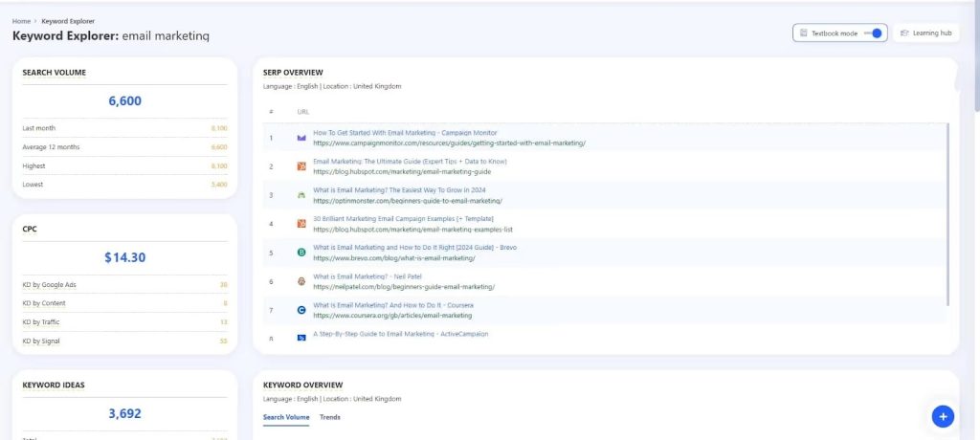Click the OptinMonster favicon in result 3
The height and width of the screenshot is (440, 980).
(301, 195)
